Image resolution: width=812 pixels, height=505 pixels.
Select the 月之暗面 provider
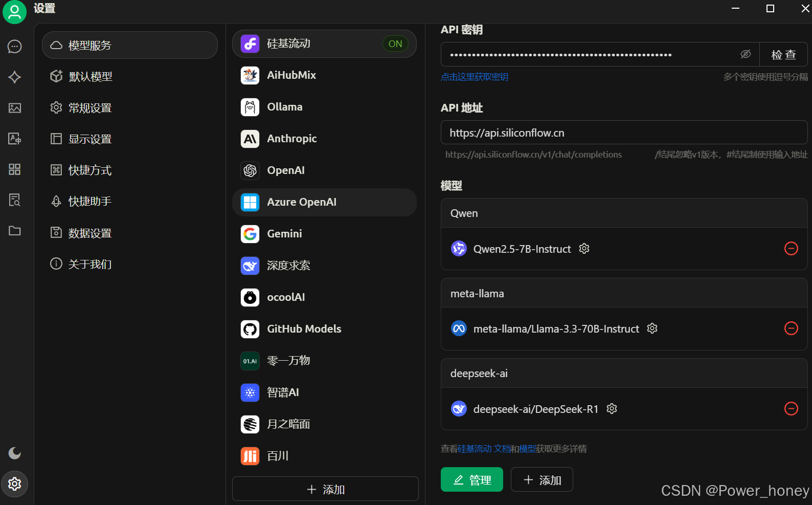point(324,425)
